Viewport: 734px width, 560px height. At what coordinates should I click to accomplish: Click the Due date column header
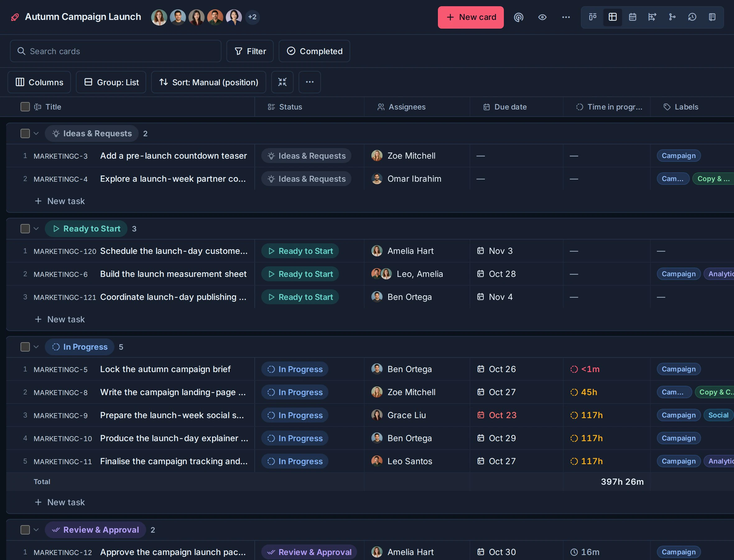(516, 107)
